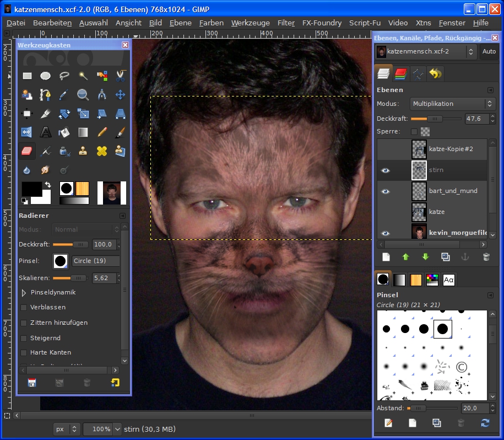Lower the selected layer

click(x=426, y=257)
